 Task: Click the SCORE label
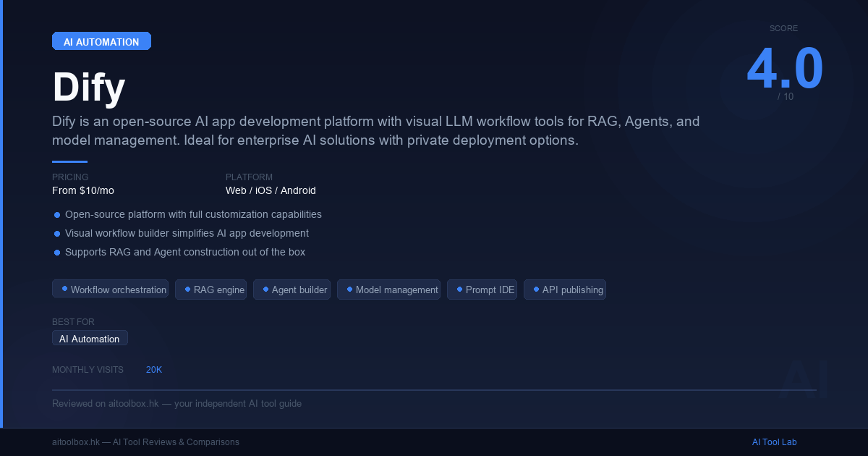(x=784, y=29)
